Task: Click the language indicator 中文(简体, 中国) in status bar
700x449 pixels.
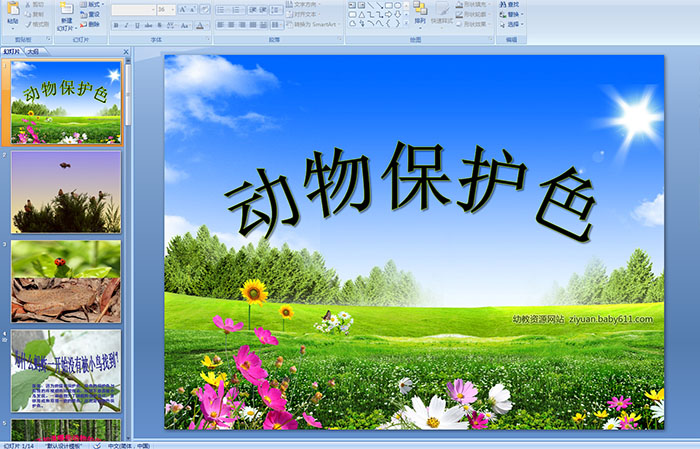Action: click(x=129, y=446)
